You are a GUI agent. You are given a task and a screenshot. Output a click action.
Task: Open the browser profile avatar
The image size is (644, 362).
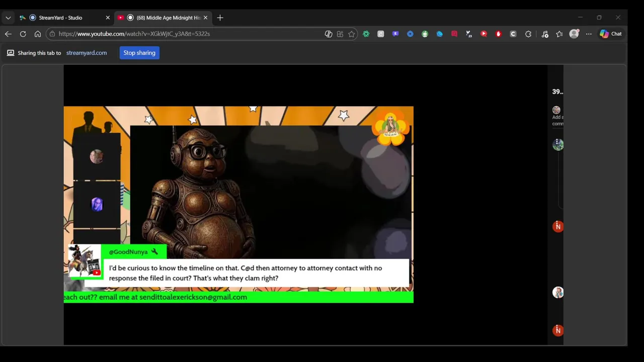tap(574, 34)
